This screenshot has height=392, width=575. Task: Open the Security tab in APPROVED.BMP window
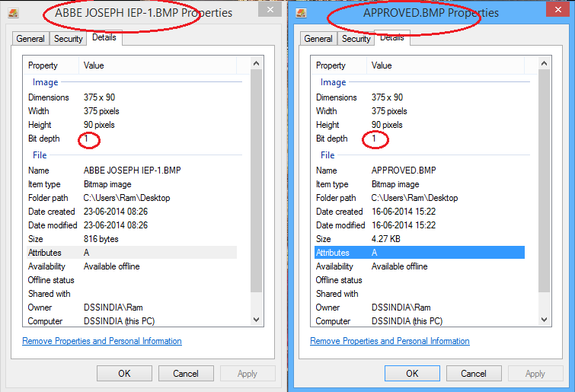point(356,39)
